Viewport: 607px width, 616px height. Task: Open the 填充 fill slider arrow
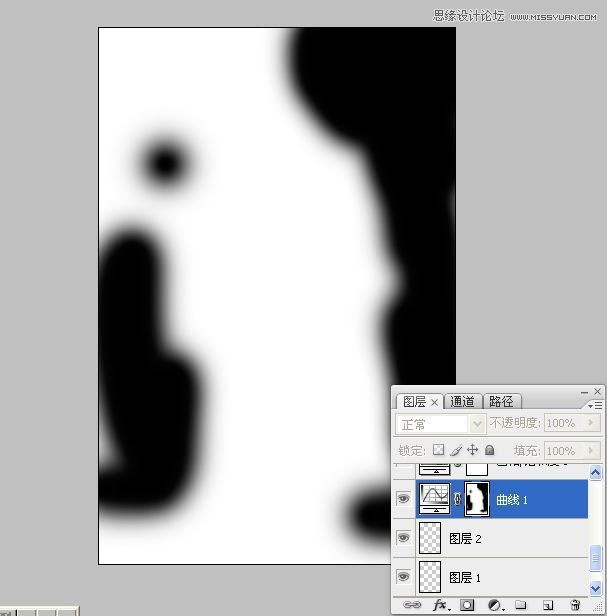tap(592, 451)
